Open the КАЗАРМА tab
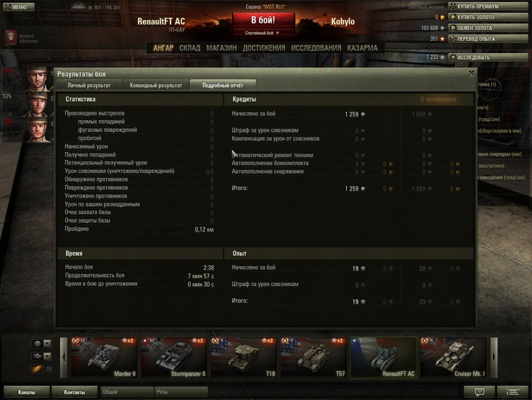Image resolution: width=532 pixels, height=400 pixels. pos(362,48)
